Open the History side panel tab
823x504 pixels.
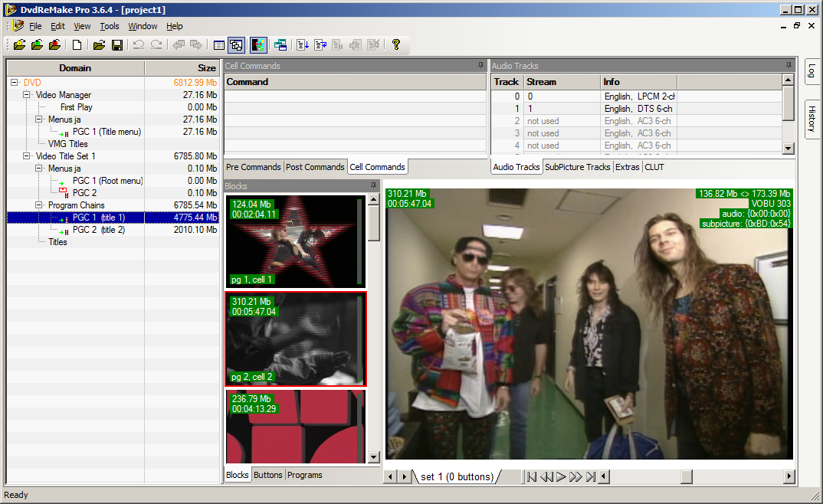click(812, 119)
